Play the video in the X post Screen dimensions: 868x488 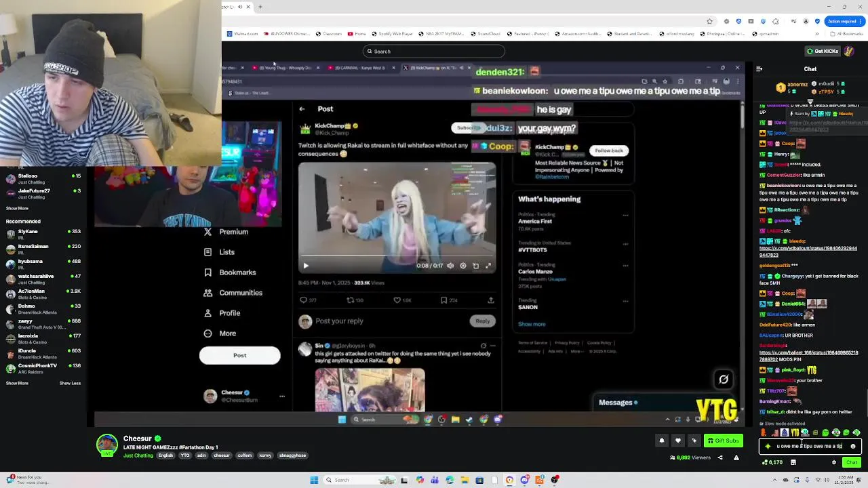click(306, 266)
